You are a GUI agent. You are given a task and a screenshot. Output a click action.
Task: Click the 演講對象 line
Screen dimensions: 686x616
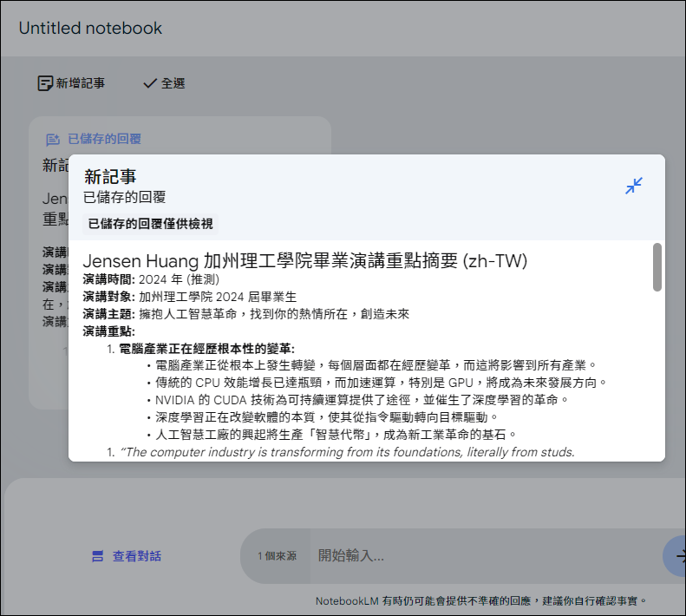coord(190,297)
